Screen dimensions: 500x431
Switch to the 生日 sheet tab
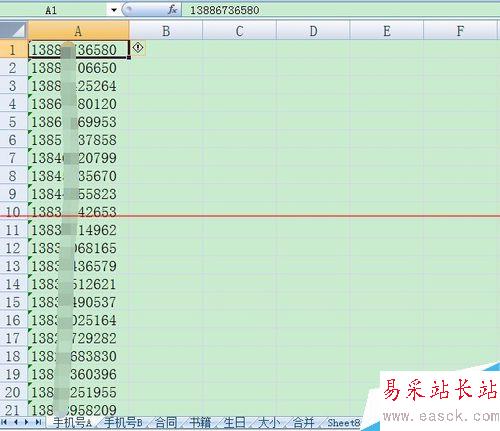click(234, 423)
